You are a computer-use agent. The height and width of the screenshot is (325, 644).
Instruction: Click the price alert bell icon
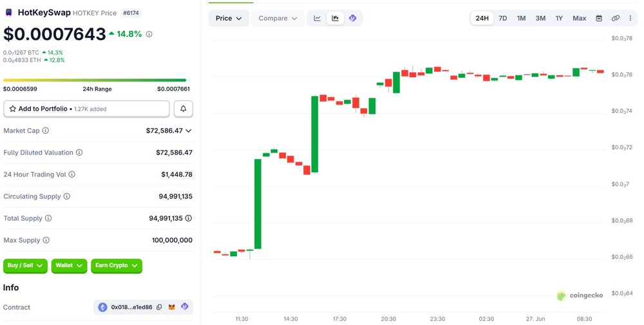pos(183,109)
